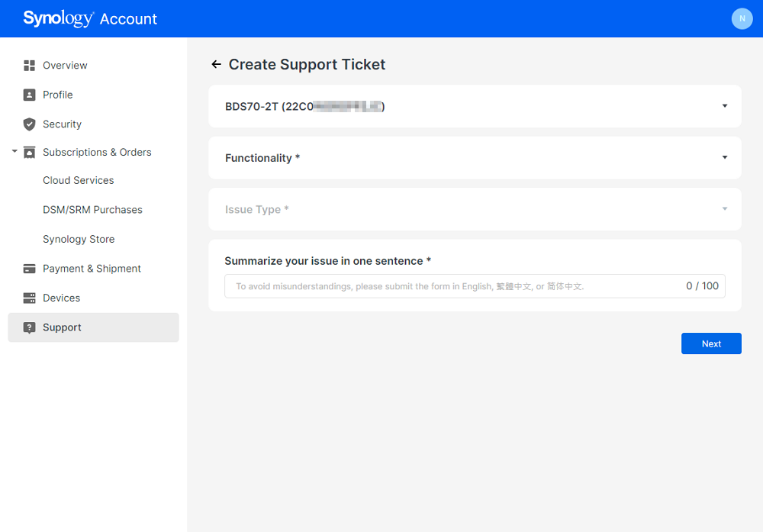Screen dimensions: 763x532
Task: Collapse the Subscriptions & Orders section
Action: point(14,151)
